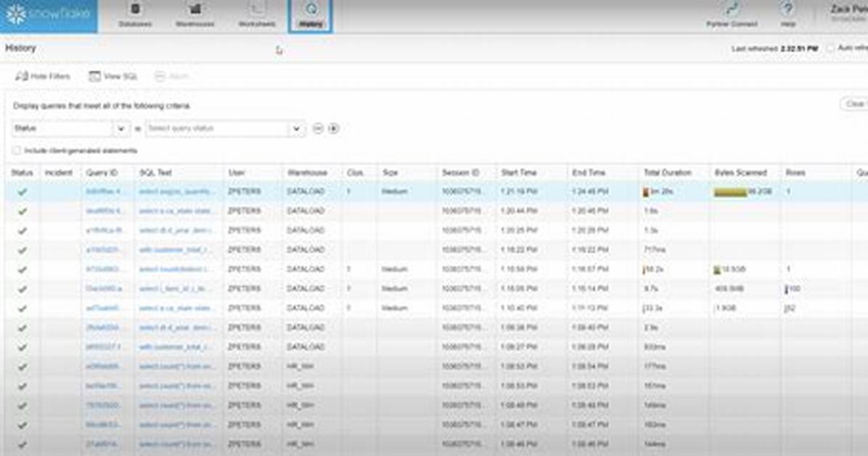Click the 144ms duration cell
This screenshot has width=868, height=456.
655,444
